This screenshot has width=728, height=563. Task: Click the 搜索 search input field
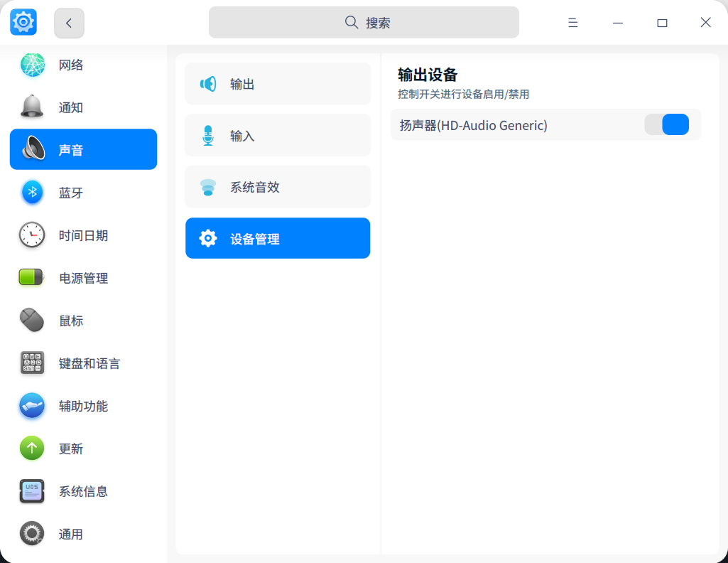click(x=364, y=22)
